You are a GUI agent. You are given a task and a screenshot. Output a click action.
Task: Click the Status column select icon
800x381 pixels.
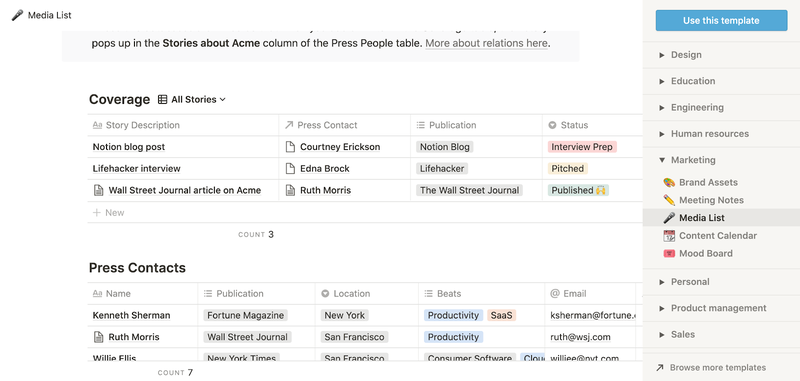tap(552, 125)
